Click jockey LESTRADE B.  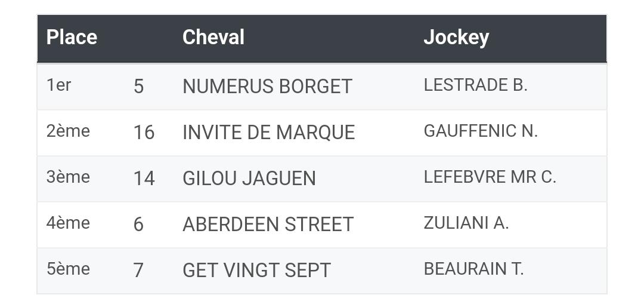click(x=475, y=85)
